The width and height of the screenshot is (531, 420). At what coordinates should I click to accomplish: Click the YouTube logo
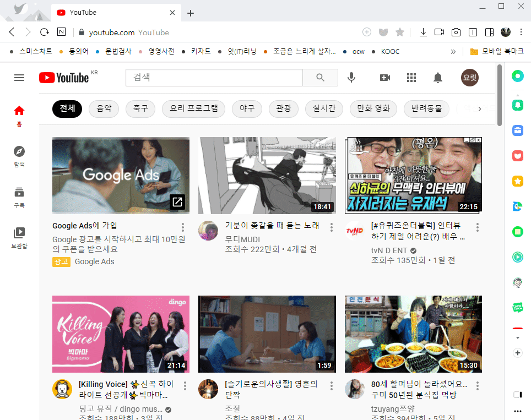tap(64, 78)
